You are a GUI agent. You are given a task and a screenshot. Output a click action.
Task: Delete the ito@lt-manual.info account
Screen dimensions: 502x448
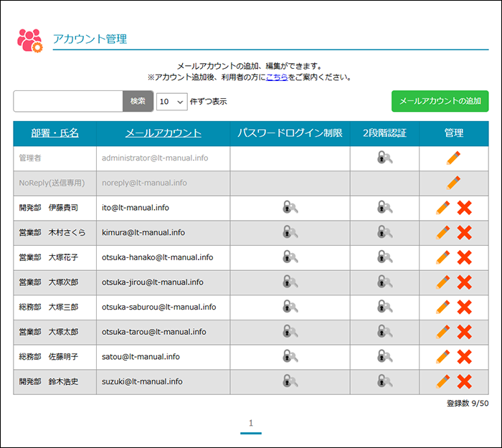click(x=465, y=208)
